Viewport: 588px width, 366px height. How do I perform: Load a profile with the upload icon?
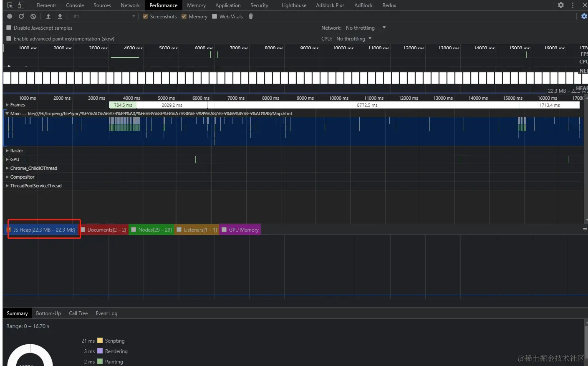pos(48,16)
